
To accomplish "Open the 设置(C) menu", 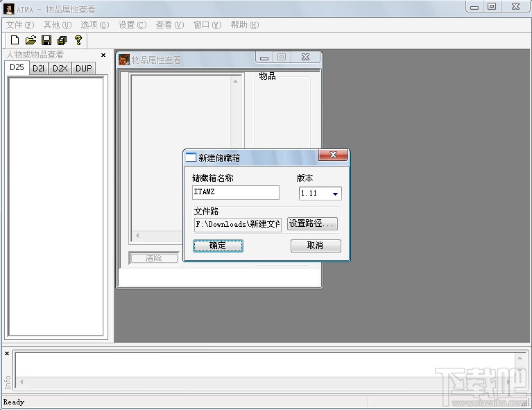I will click(x=132, y=25).
